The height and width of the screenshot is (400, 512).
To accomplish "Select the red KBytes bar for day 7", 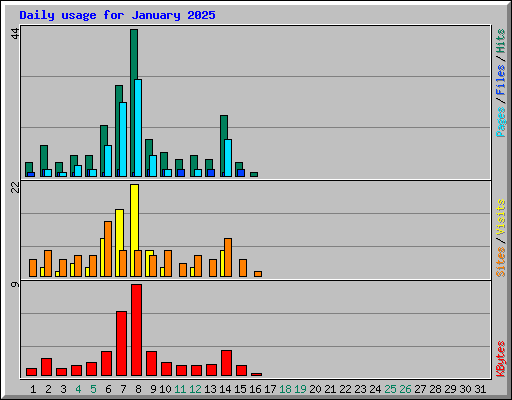I will tap(121, 343).
